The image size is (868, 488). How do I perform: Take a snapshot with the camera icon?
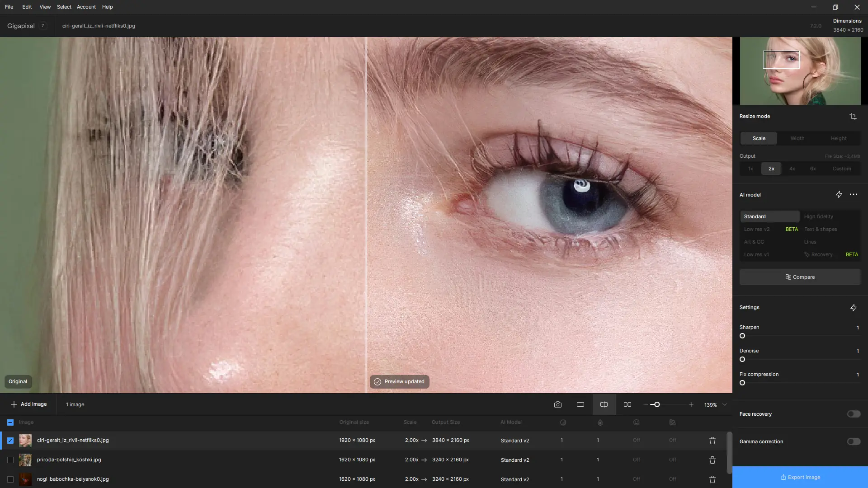pyautogui.click(x=557, y=405)
